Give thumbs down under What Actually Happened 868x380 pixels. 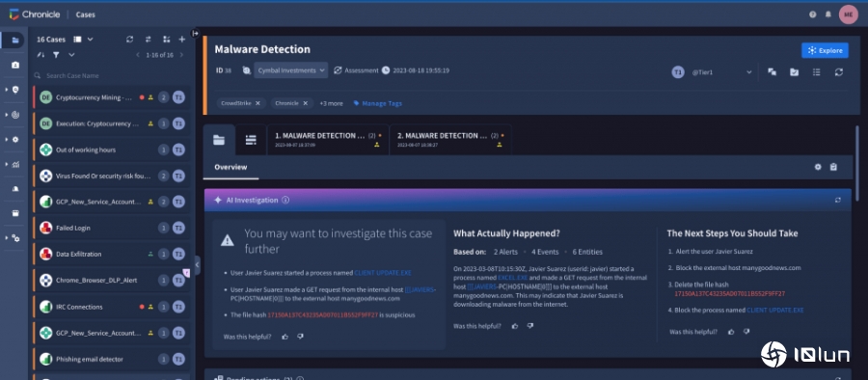(529, 326)
